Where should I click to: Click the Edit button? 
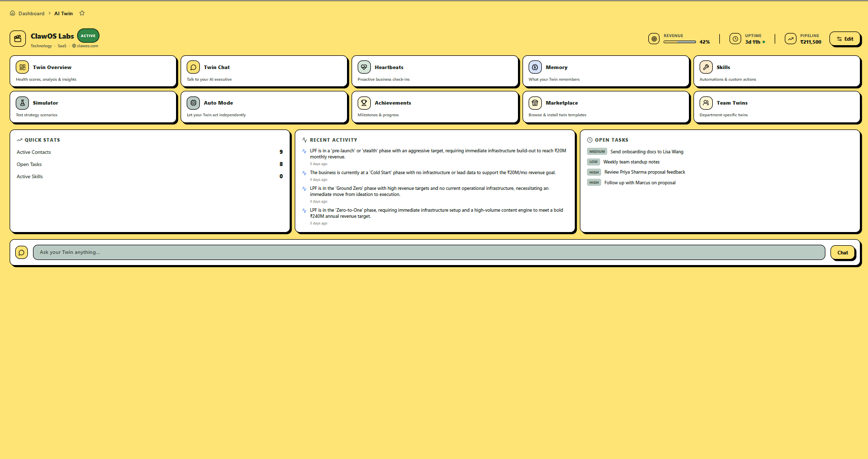(x=845, y=39)
